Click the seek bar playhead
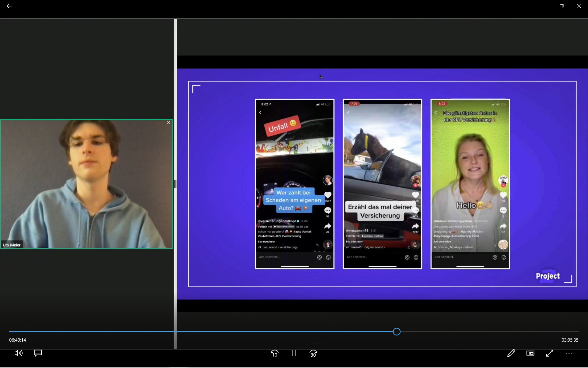Viewport: 588px width, 368px height. tap(397, 332)
